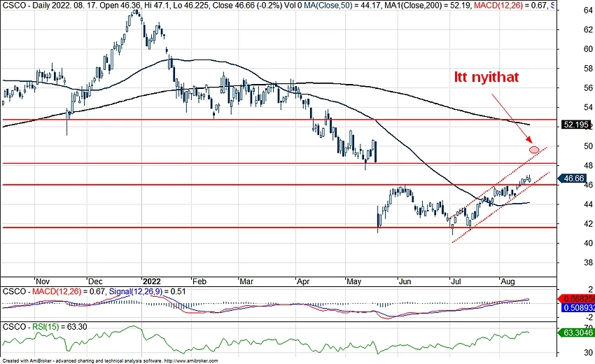This screenshot has width=595, height=364.
Task: Click the 'Nov' month label on time axis
Action: [x=43, y=281]
